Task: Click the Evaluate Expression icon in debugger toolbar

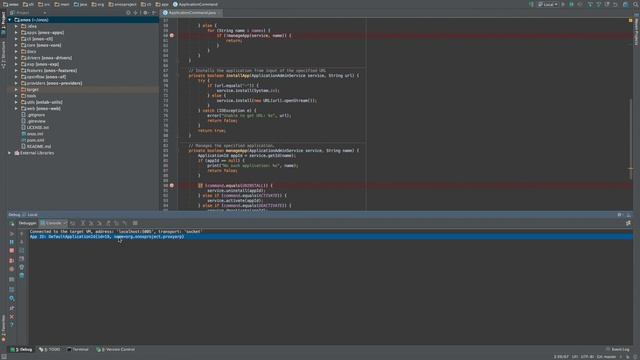Action: tap(135, 223)
